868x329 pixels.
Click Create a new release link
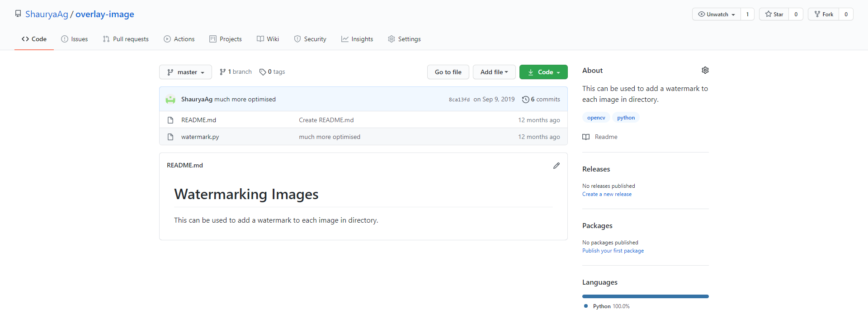(x=607, y=194)
